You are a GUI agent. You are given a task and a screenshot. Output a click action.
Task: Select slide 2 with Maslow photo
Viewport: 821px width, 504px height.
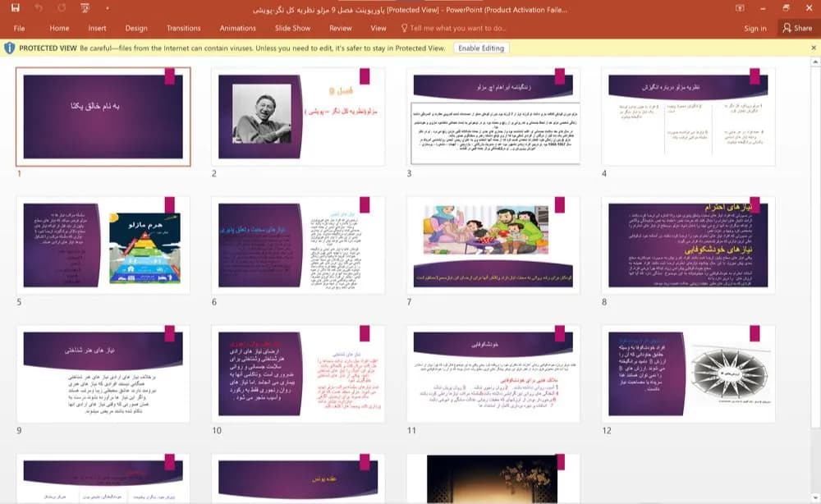tap(298, 117)
